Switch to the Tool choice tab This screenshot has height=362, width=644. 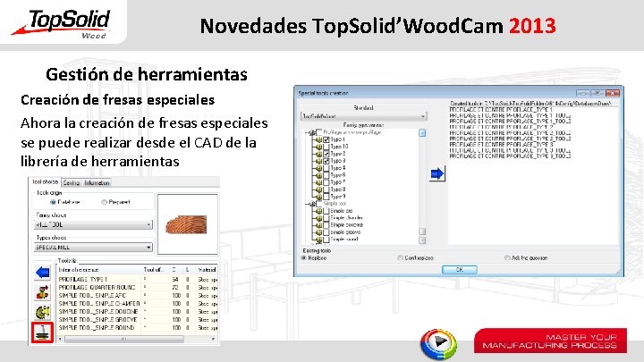click(x=46, y=181)
